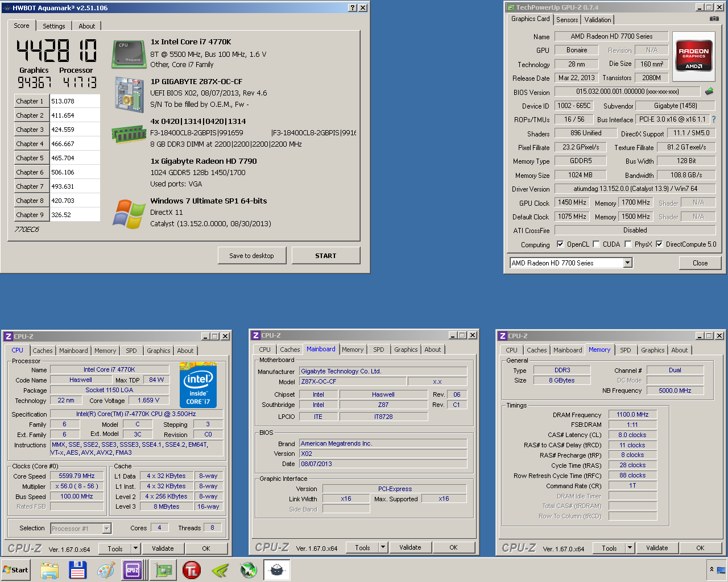Open the GPU-Z graphics card taskbar icon
This screenshot has width=728, height=582.
pos(164,570)
